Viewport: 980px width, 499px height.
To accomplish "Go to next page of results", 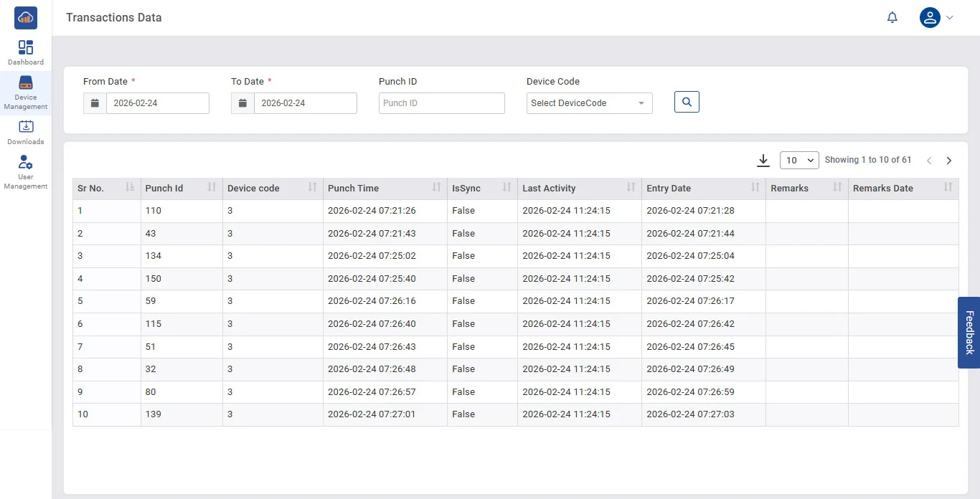I will click(x=948, y=161).
